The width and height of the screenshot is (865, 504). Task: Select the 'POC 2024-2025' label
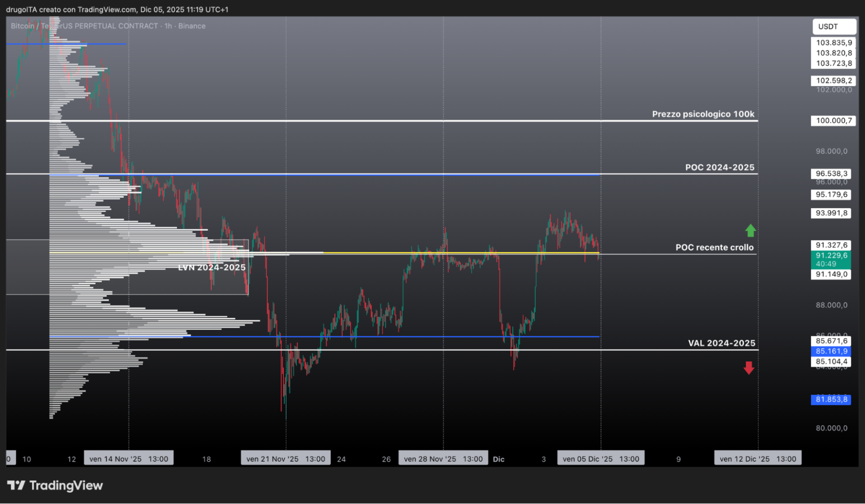pos(719,168)
